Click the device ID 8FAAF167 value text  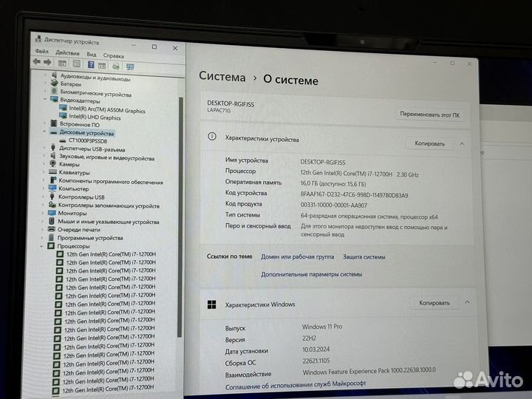click(x=354, y=195)
